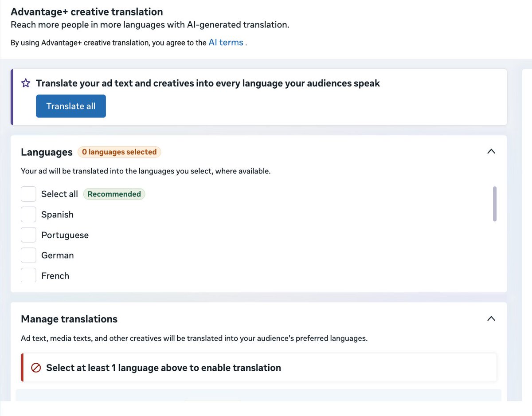Click 'Translate your ad text and creatives' heading
The width and height of the screenshot is (532, 416).
tap(208, 83)
